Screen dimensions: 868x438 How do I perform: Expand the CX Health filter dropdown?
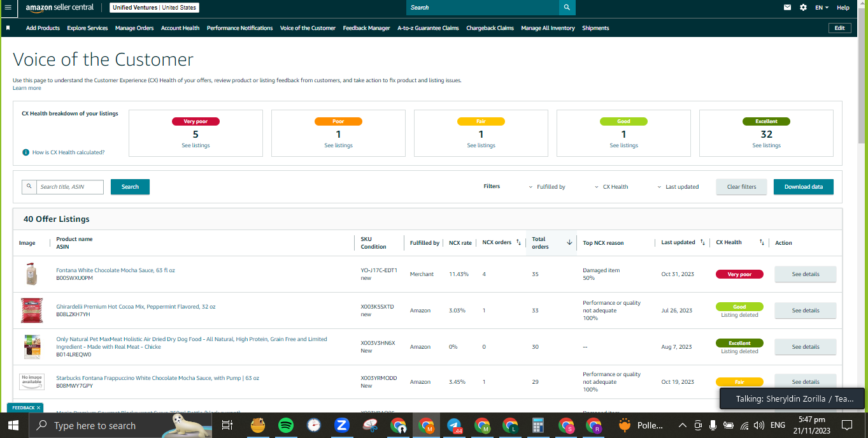tap(611, 187)
